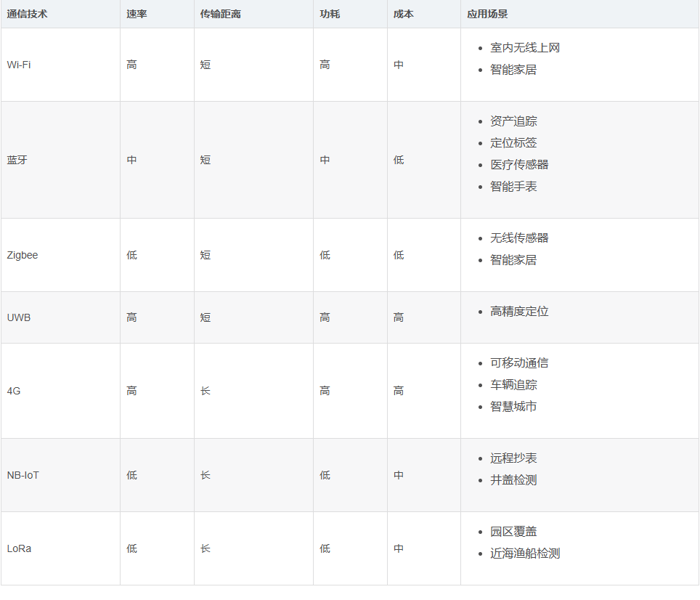
Task: Select the LoRa technology name cell
Action: click(x=19, y=548)
